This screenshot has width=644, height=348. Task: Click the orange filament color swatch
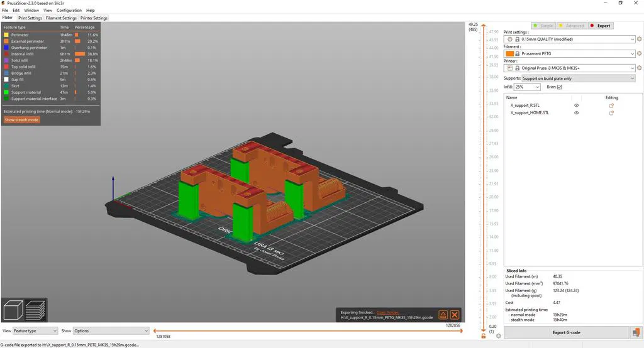coord(509,54)
